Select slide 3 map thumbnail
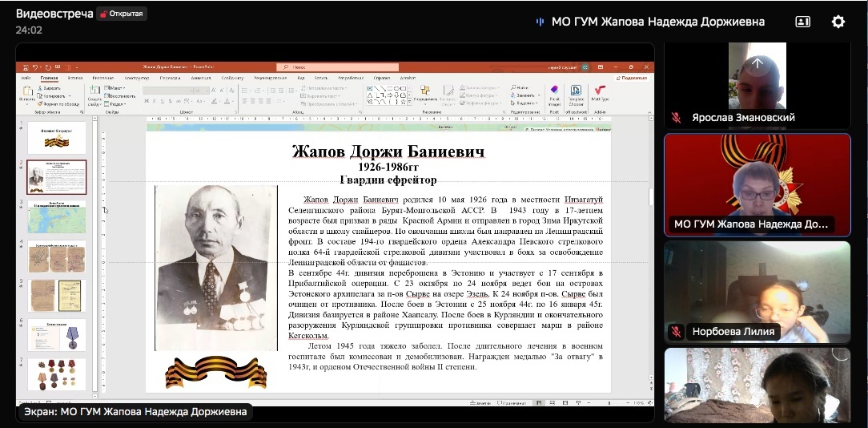The width and height of the screenshot is (868, 428). pos(57,216)
